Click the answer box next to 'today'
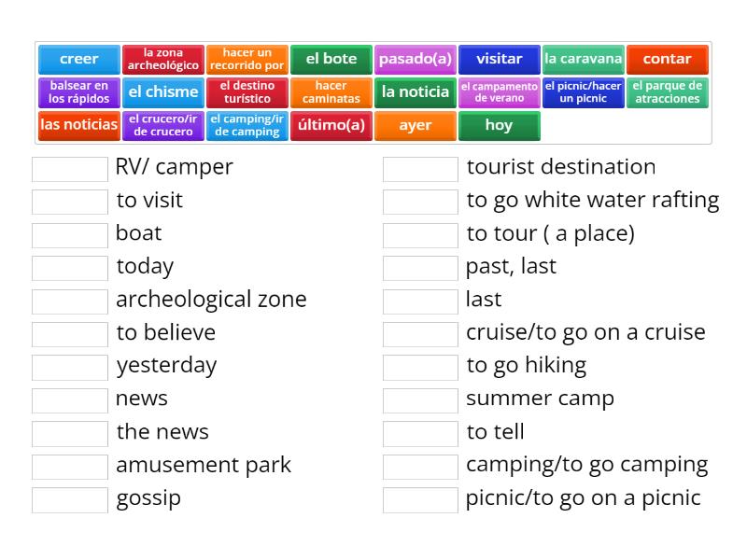The width and height of the screenshot is (747, 560). (70, 268)
